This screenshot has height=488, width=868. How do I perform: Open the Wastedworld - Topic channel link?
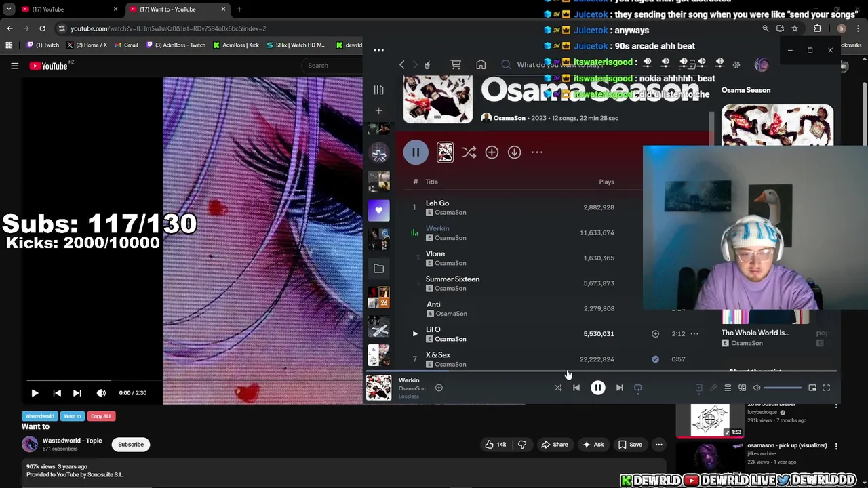point(72,441)
